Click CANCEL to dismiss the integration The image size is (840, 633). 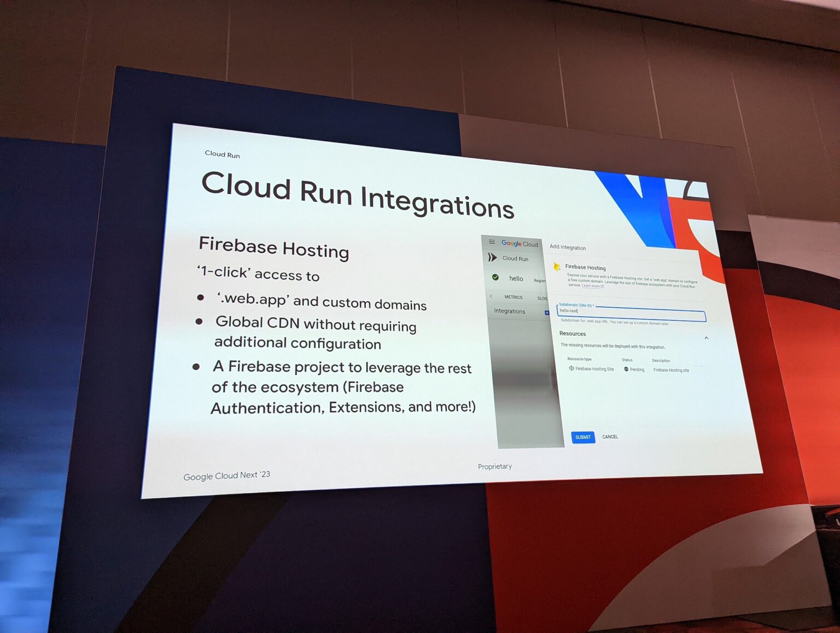click(x=610, y=437)
